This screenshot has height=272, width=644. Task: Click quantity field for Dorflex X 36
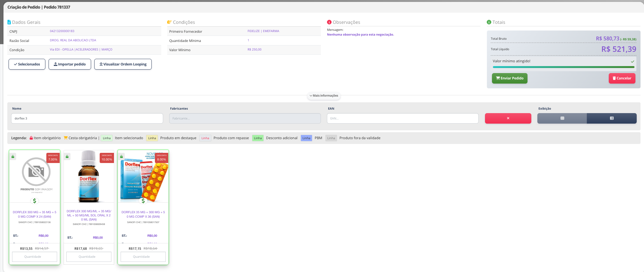tap(143, 257)
